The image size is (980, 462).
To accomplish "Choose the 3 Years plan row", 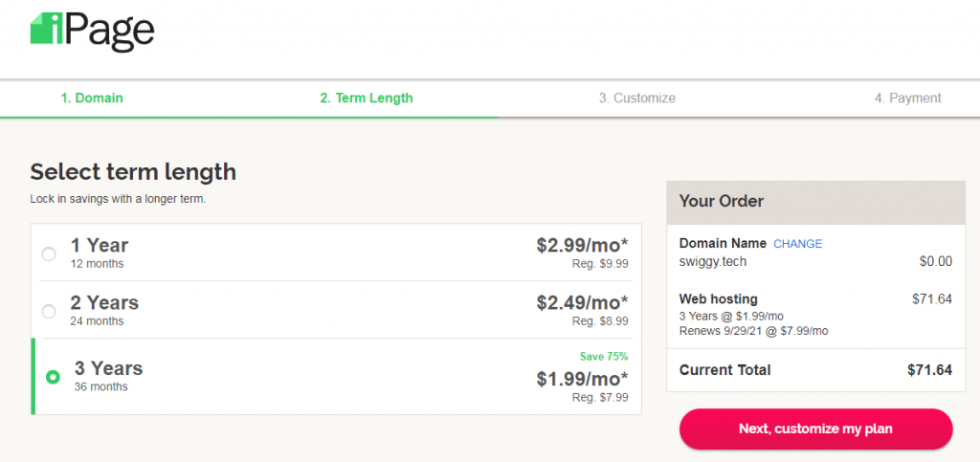I will 336,377.
